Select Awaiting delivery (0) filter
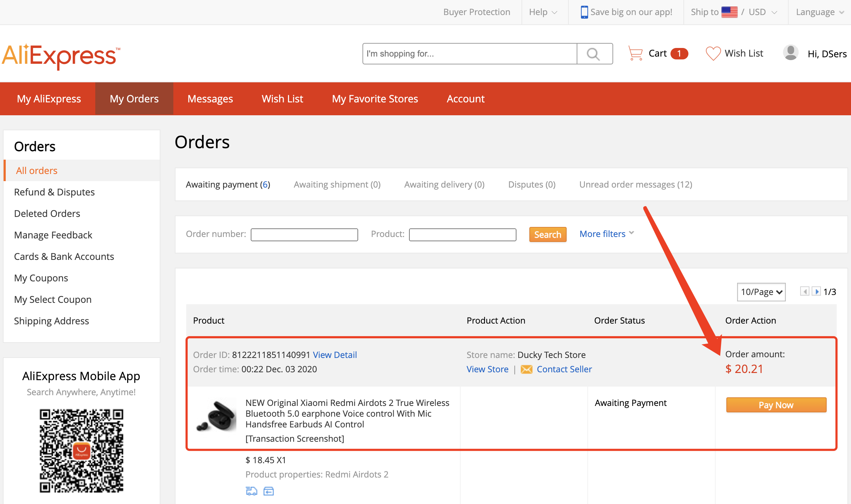 (444, 184)
